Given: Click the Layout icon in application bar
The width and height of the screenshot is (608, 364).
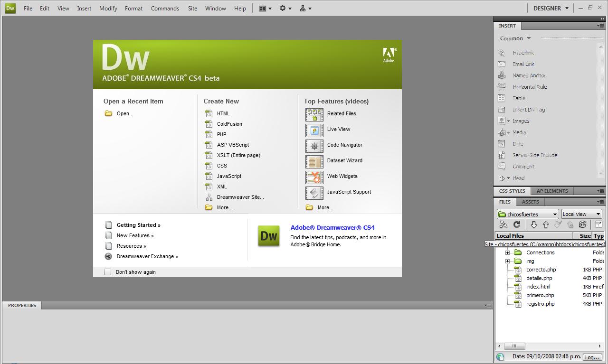Looking at the screenshot, I should tap(265, 8).
